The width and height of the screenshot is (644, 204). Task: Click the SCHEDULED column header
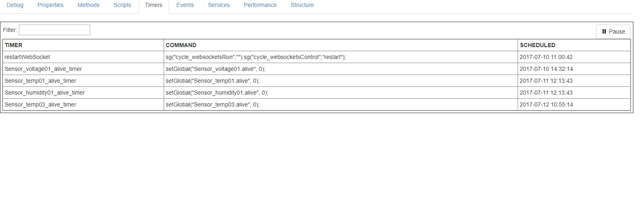click(537, 45)
